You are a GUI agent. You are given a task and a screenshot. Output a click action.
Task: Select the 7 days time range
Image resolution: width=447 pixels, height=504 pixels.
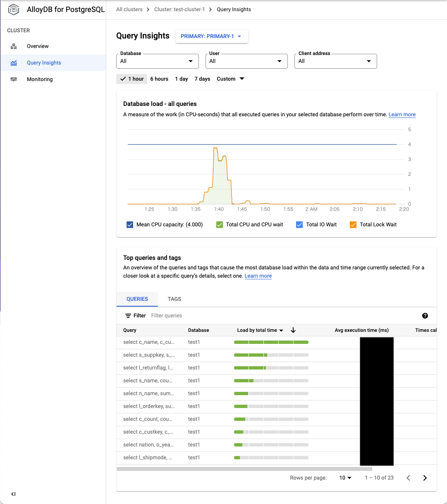[202, 79]
